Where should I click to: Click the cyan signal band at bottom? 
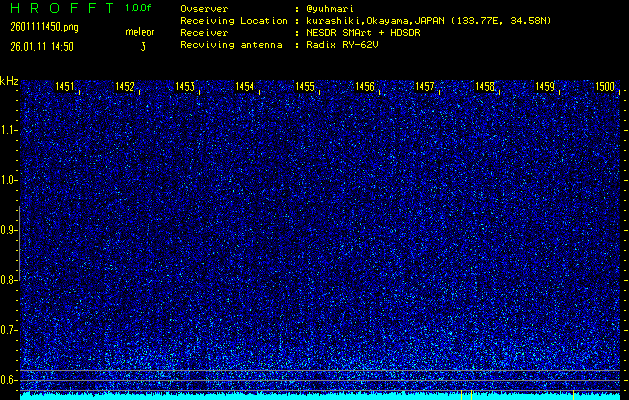(320, 396)
